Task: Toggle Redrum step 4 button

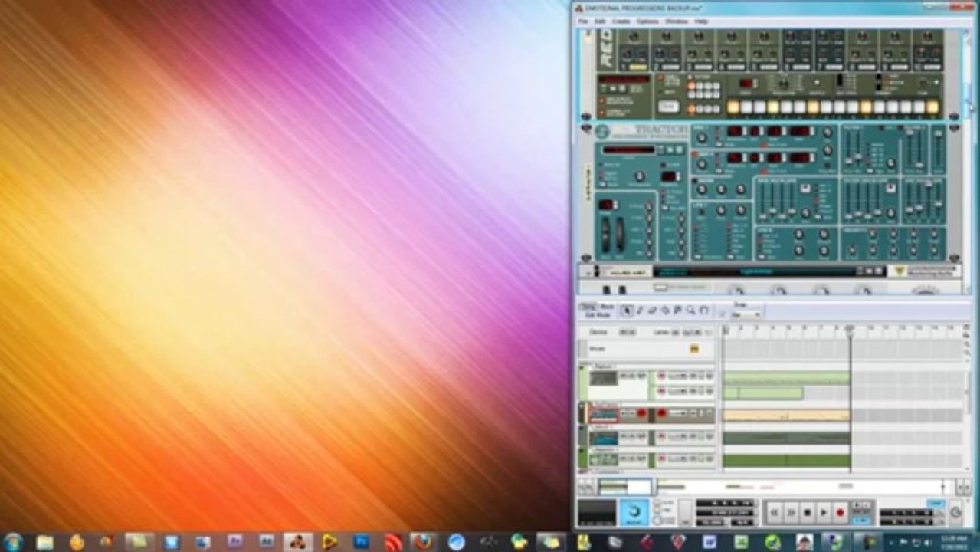Action: (x=772, y=107)
